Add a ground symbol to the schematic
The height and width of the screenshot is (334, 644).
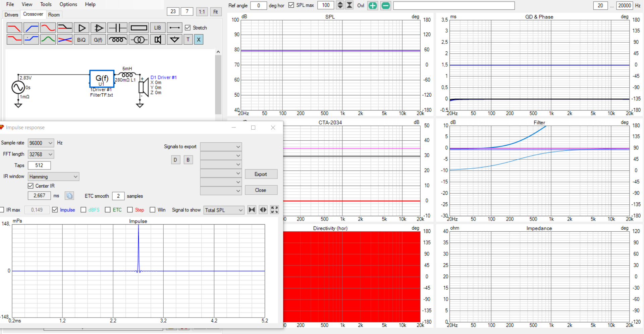(174, 40)
